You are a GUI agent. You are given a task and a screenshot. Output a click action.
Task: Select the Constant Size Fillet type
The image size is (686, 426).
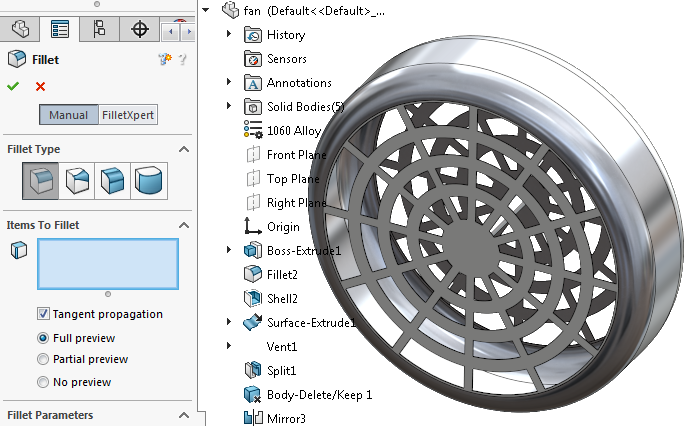tap(40, 181)
